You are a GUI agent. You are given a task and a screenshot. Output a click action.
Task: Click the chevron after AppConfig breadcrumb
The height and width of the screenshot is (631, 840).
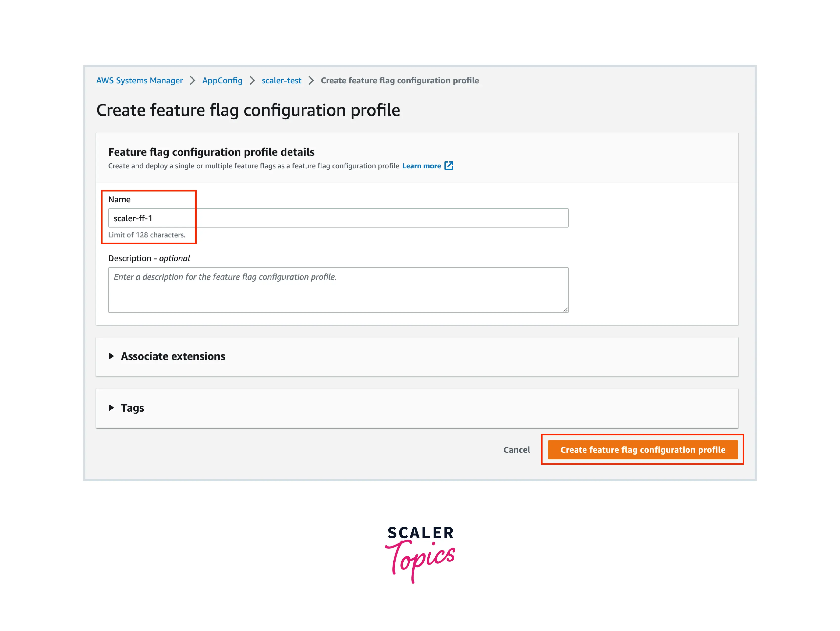[252, 81]
